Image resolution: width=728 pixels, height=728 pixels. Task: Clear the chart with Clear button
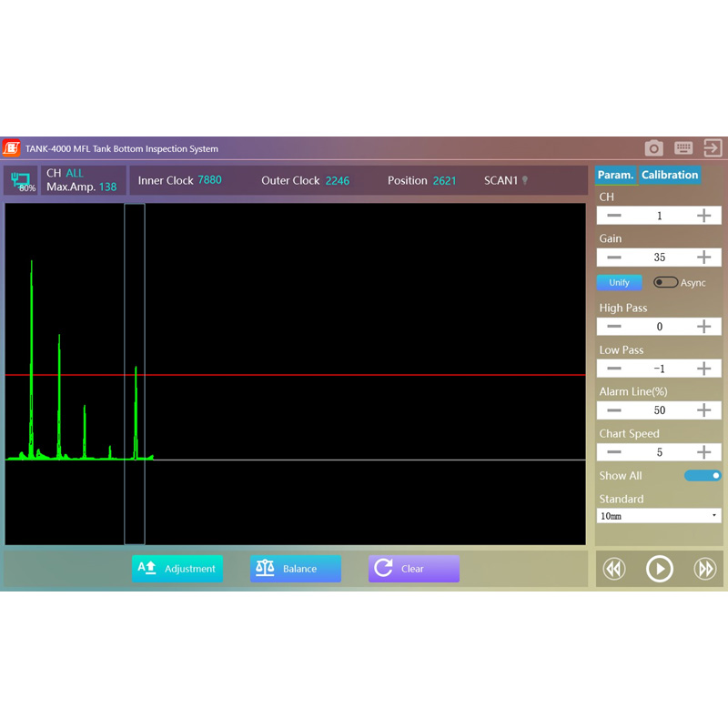coord(414,568)
